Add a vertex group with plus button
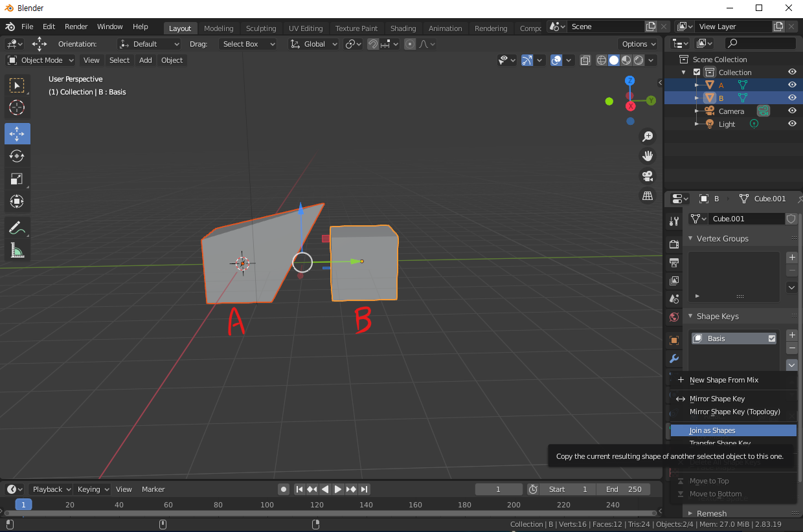803x532 pixels. click(791, 258)
